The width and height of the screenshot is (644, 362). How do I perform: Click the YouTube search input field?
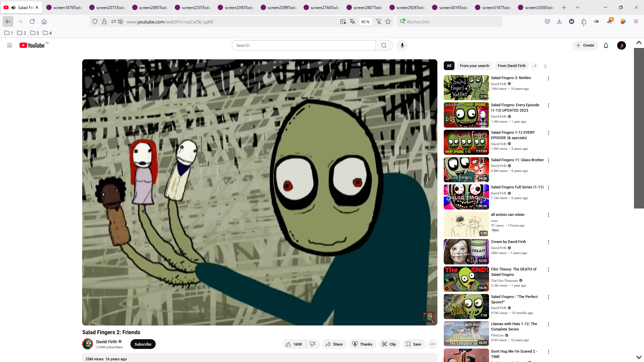(304, 45)
